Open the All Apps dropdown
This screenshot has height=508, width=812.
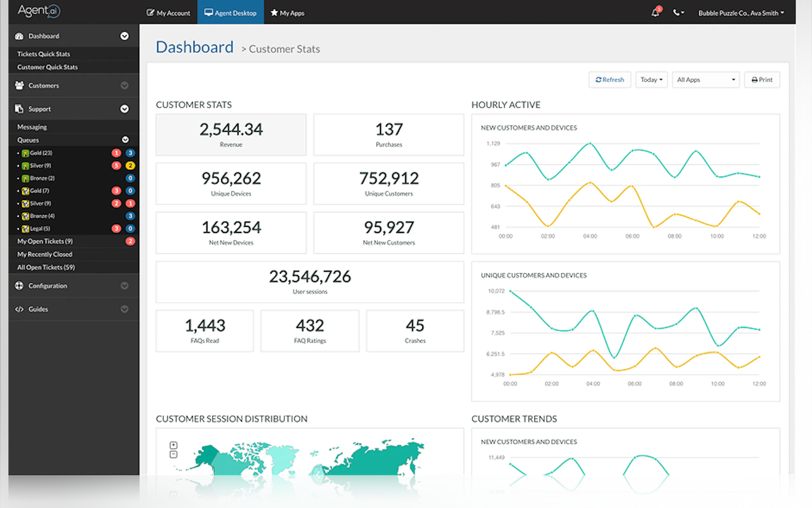pyautogui.click(x=705, y=80)
